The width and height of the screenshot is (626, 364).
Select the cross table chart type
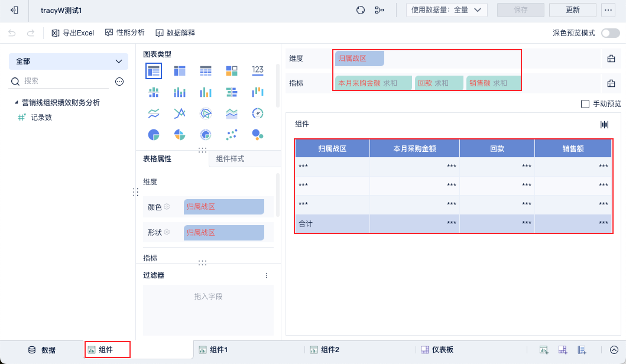click(x=180, y=71)
